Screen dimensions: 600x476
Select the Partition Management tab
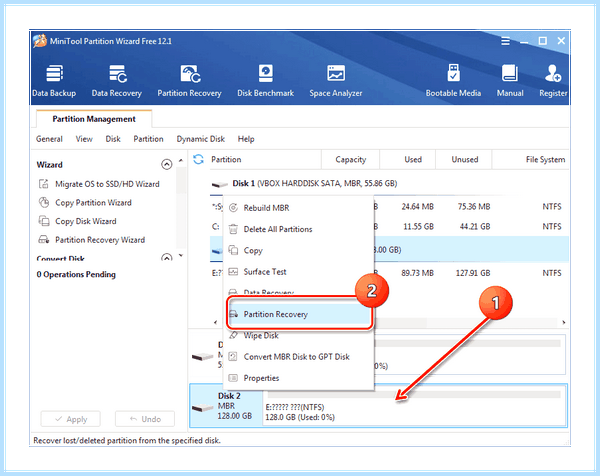click(94, 119)
